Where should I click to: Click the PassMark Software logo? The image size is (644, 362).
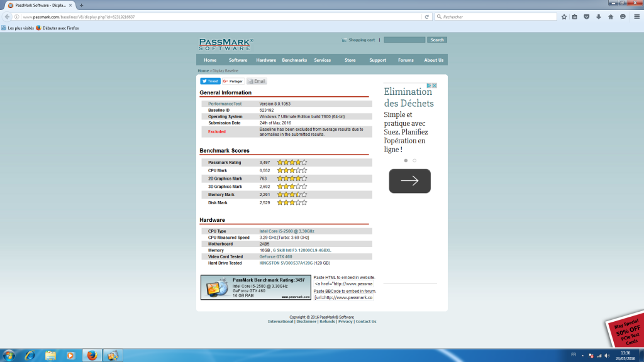(226, 44)
